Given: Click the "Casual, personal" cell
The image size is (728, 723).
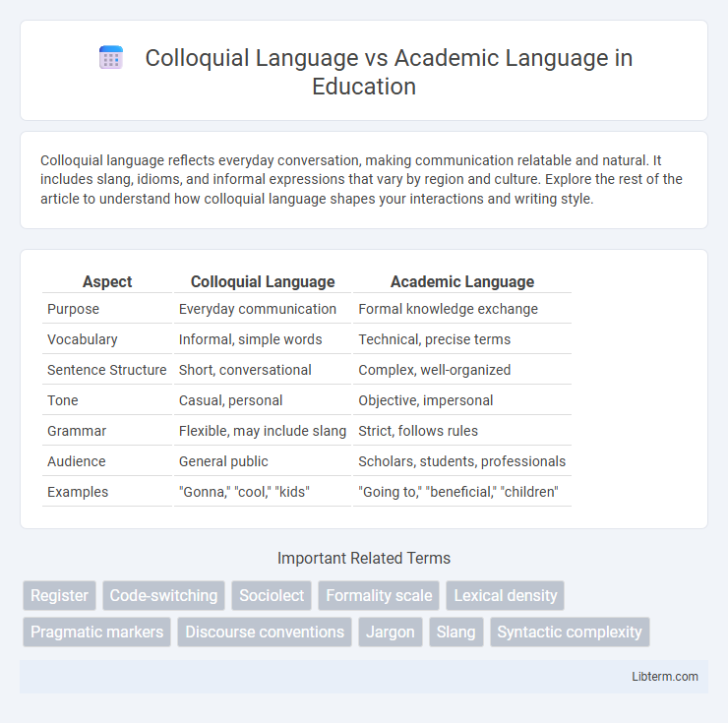Looking at the screenshot, I should (x=263, y=400).
